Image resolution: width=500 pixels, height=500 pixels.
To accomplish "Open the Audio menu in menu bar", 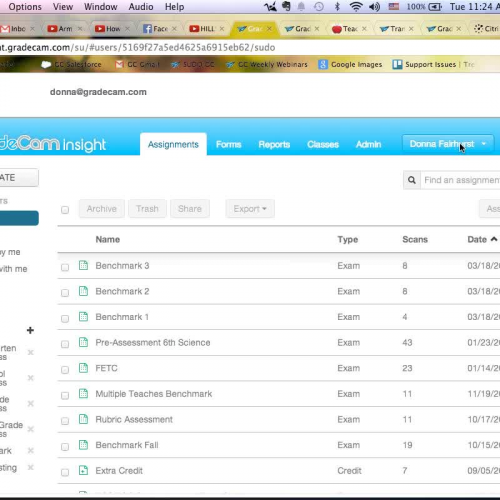I will 141,7.
